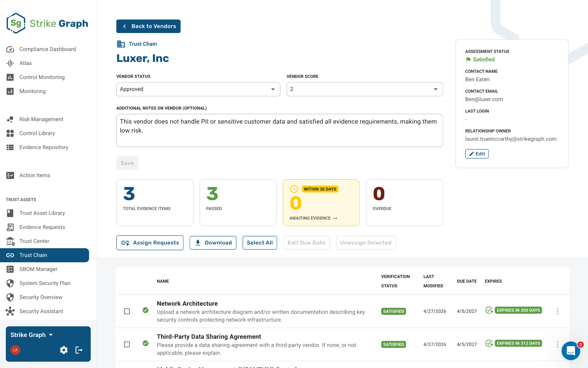Click in the additional vendor notes field
Screen dimensions: 588x368
coord(280,130)
